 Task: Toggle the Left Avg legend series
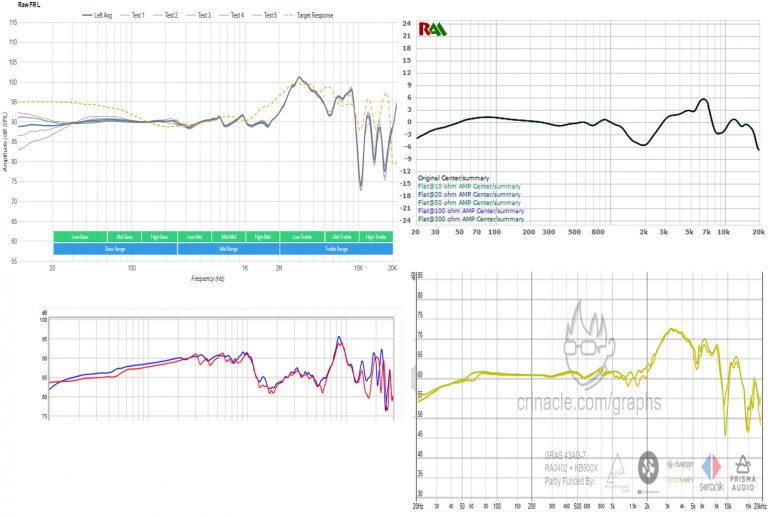(97, 15)
